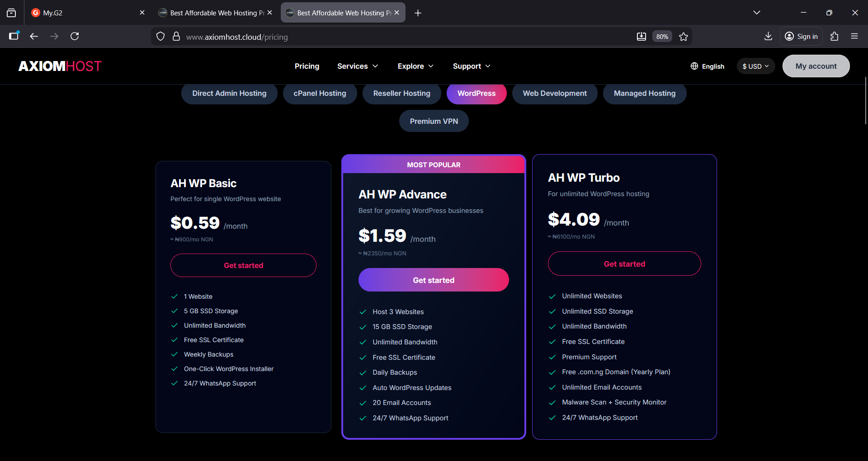Sign in to Firefox account
This screenshot has height=461, width=868.
(801, 36)
